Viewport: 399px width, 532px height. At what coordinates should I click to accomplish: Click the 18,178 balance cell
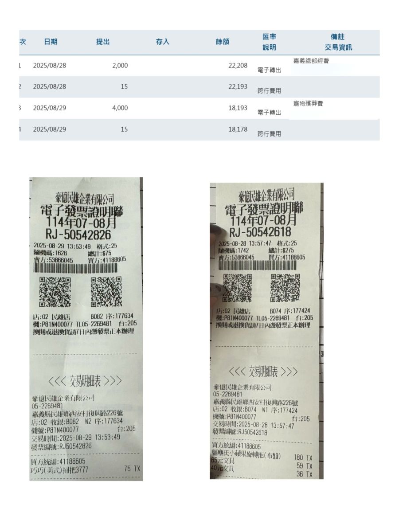click(x=238, y=129)
